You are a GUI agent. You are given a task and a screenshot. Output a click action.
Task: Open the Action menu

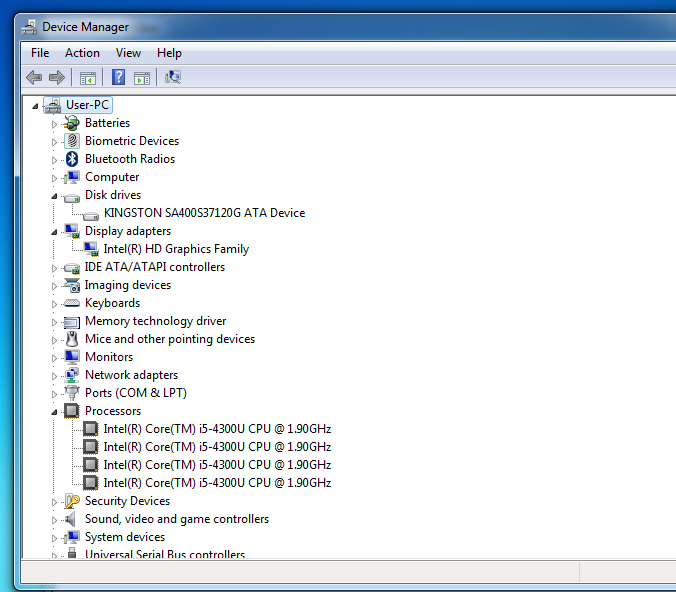click(82, 53)
